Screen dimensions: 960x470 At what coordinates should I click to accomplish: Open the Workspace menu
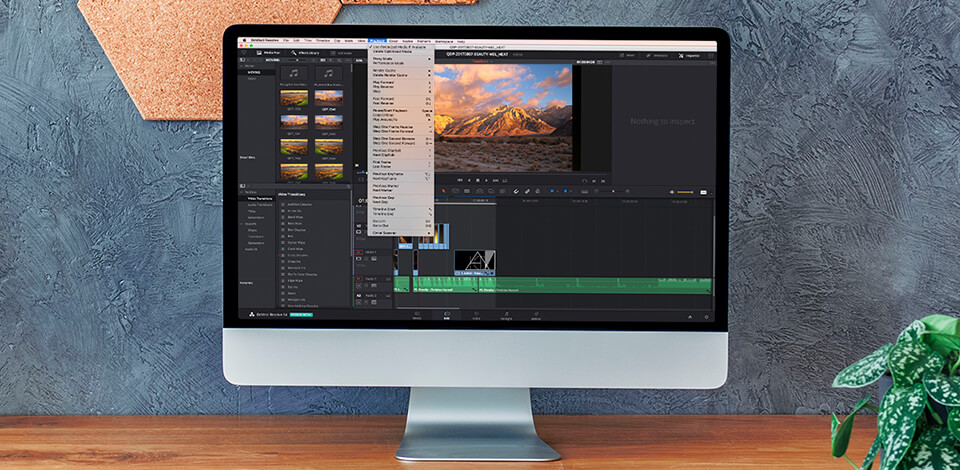click(x=444, y=41)
